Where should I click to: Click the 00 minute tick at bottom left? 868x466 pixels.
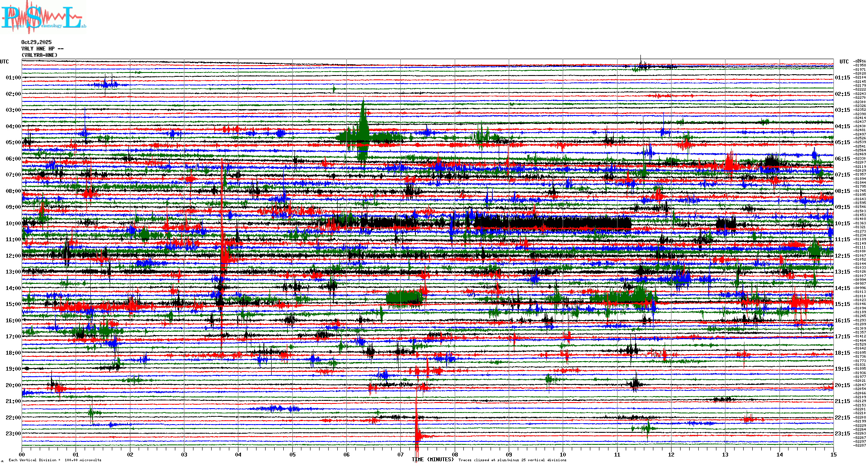point(22,454)
